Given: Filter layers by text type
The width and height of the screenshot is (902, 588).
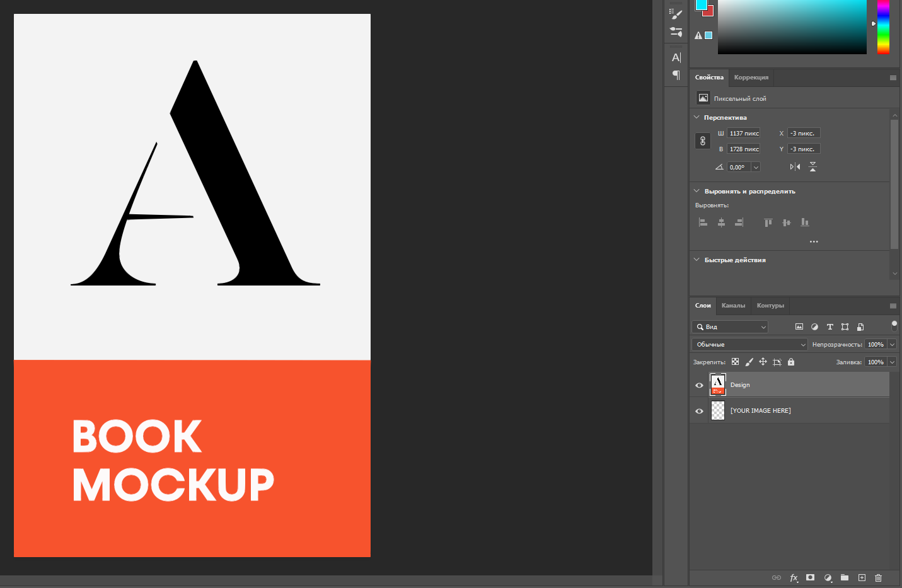Looking at the screenshot, I should click(x=830, y=327).
